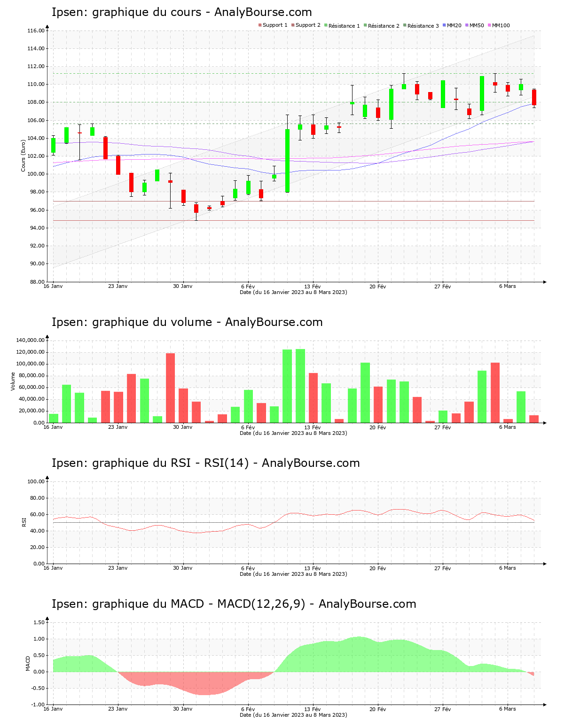Select the 'MM20' legend label

pyautogui.click(x=454, y=25)
